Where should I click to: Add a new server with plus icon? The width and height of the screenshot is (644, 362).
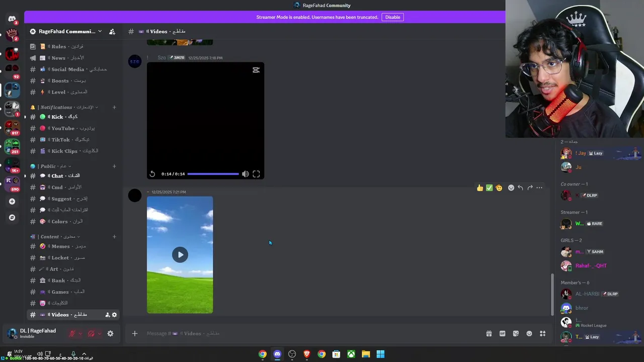(x=12, y=202)
